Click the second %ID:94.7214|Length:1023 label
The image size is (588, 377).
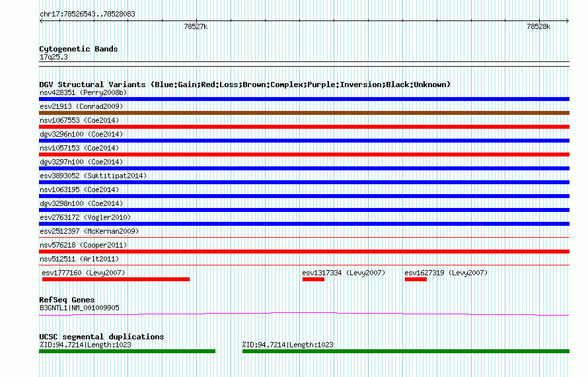(x=287, y=345)
